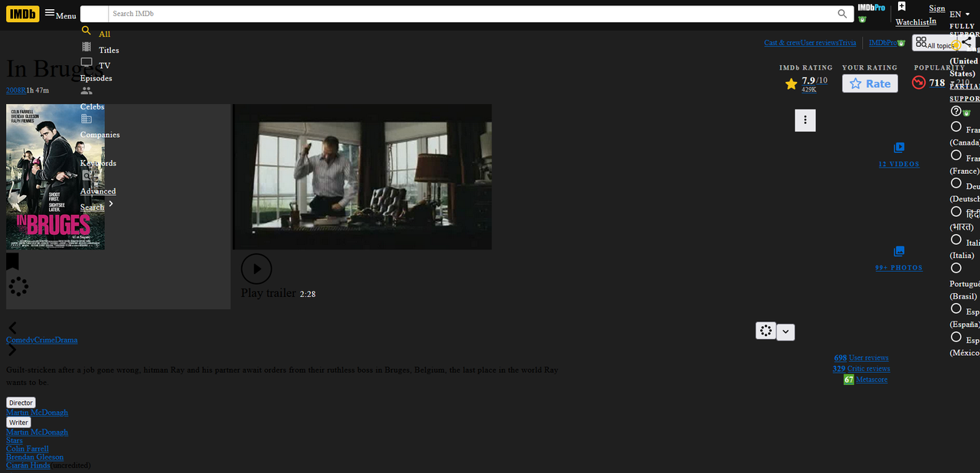This screenshot has width=980, height=473.
Task: Expand the dropdown arrow beside spinner button
Action: 786,332
